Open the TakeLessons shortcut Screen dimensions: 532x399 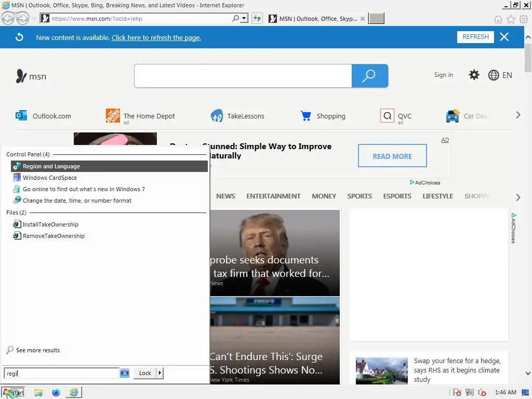point(237,116)
